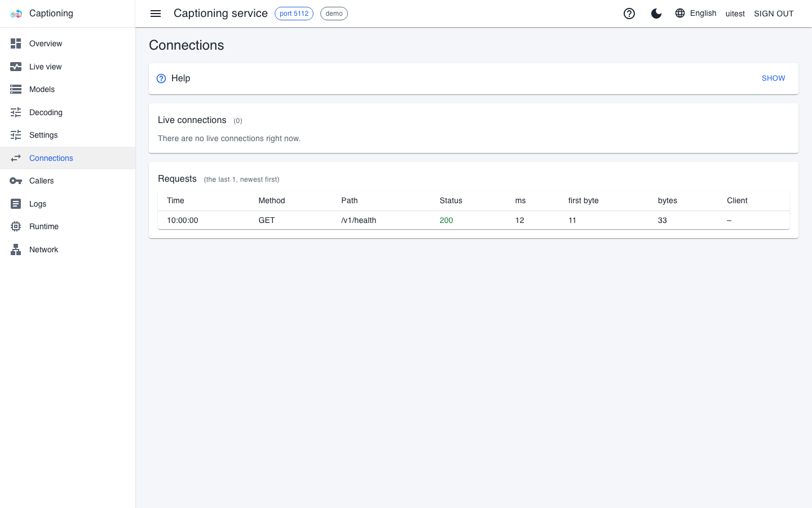Open the Overview dashboard icon
This screenshot has height=508, width=812.
tap(16, 43)
